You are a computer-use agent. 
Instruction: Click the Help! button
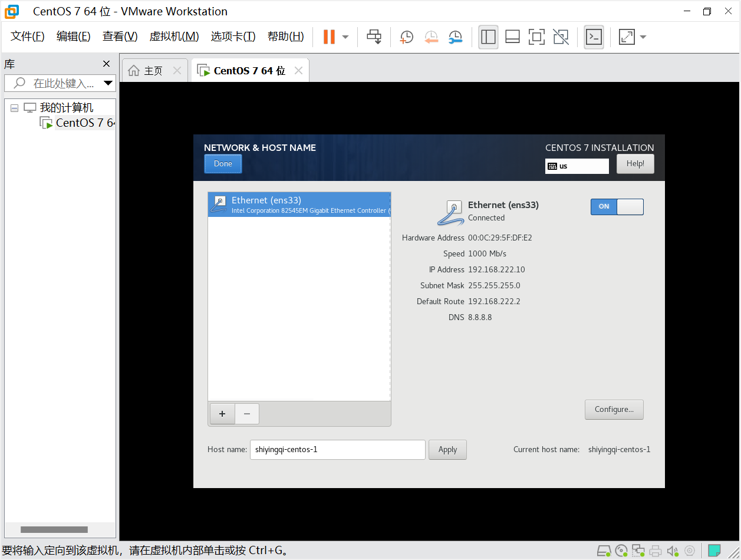click(635, 164)
